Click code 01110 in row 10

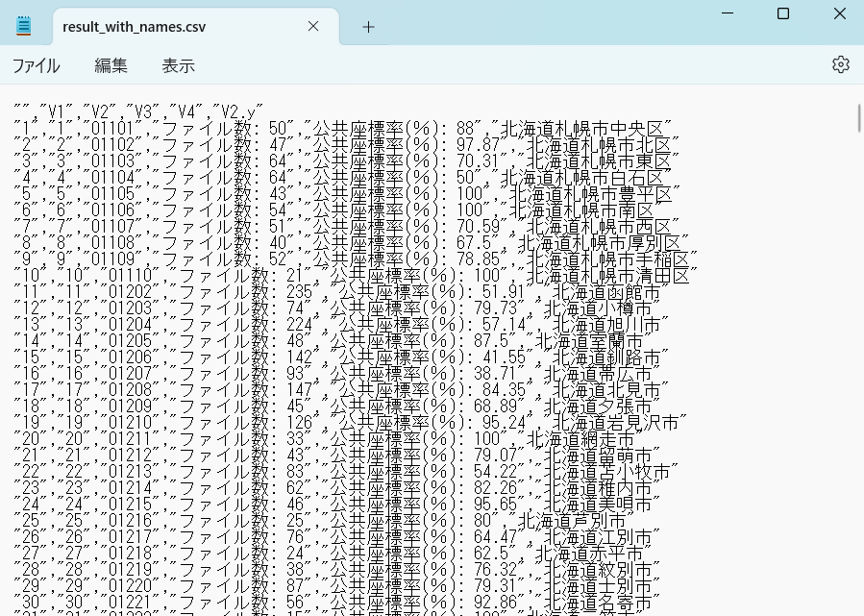(130, 276)
